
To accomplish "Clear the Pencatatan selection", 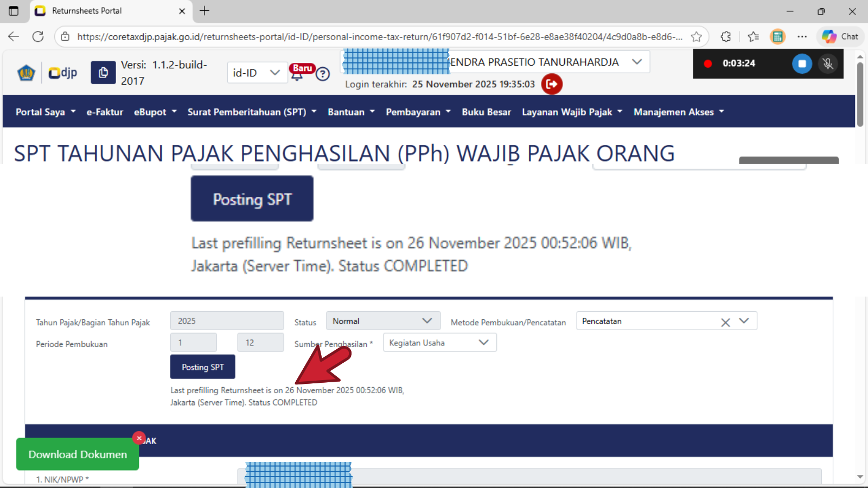I will [x=725, y=322].
